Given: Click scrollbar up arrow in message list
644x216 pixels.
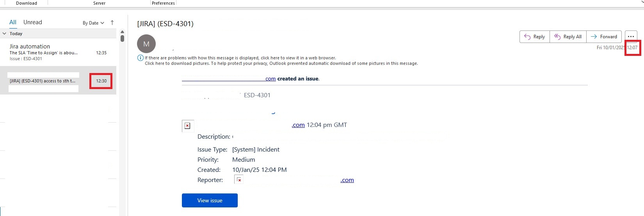Looking at the screenshot, I should point(122,32).
